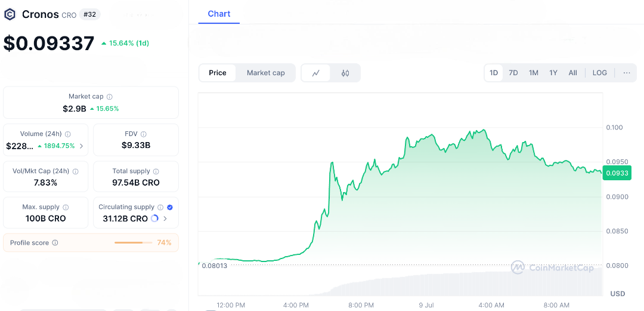The width and height of the screenshot is (644, 311).
Task: Click the 12:00 PM axis label
Action: tap(231, 305)
